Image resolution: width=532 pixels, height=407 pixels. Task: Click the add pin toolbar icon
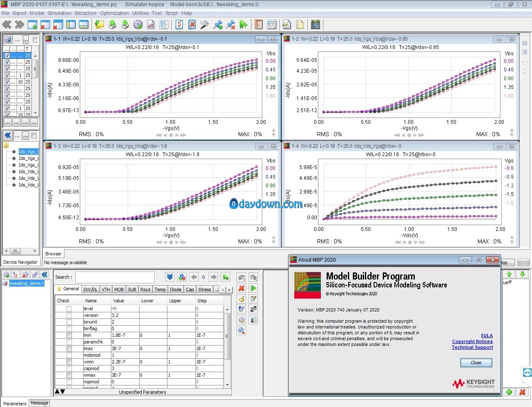pos(218,25)
